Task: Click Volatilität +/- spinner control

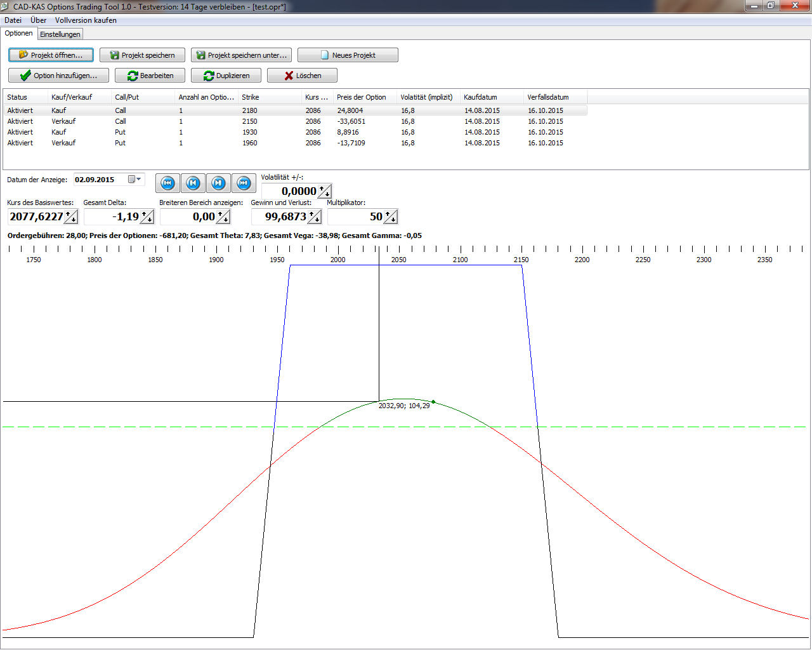Action: (x=324, y=191)
